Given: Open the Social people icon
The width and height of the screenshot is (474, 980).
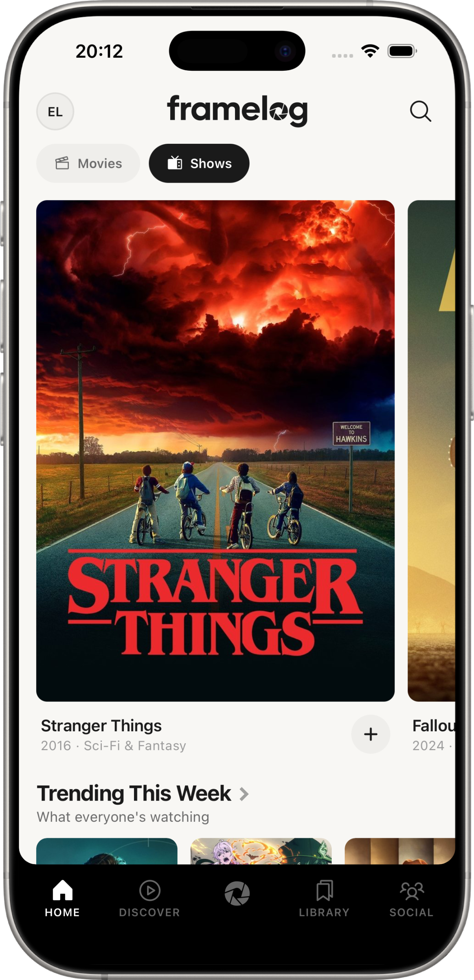Looking at the screenshot, I should click(x=412, y=890).
